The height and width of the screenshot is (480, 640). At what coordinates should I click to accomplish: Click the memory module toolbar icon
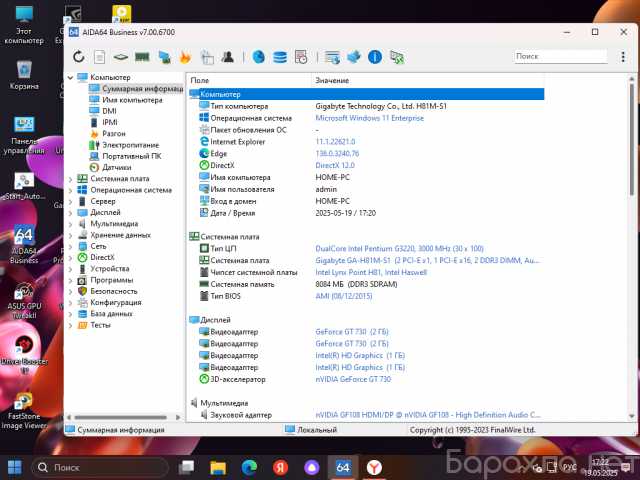coord(142,57)
